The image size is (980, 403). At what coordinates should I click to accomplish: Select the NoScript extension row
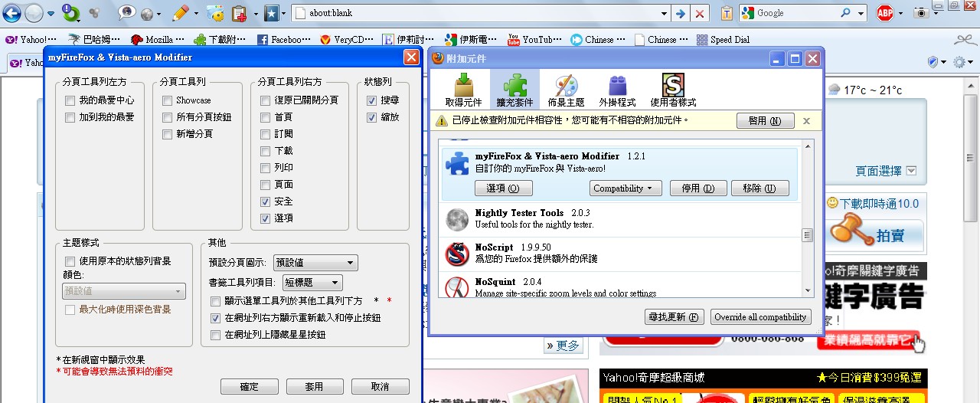pyautogui.click(x=620, y=253)
